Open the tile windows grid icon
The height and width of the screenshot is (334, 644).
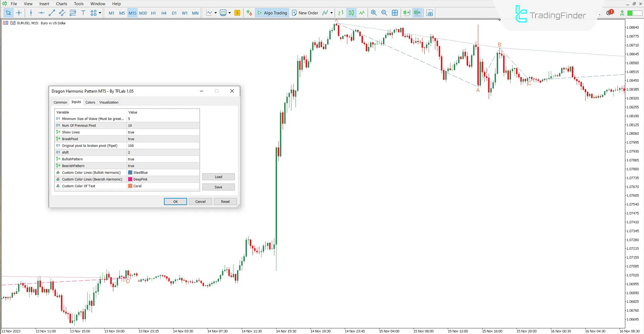point(395,13)
